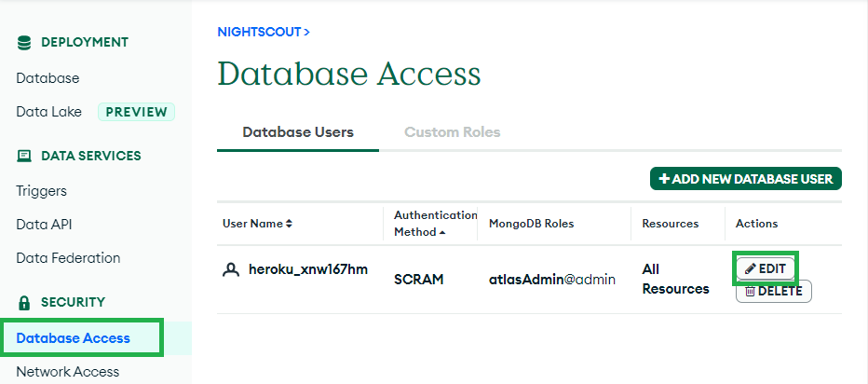Viewport: 868px width, 384px height.
Task: Click the NIGHTSCOUT breadcrumb link
Action: (x=264, y=32)
